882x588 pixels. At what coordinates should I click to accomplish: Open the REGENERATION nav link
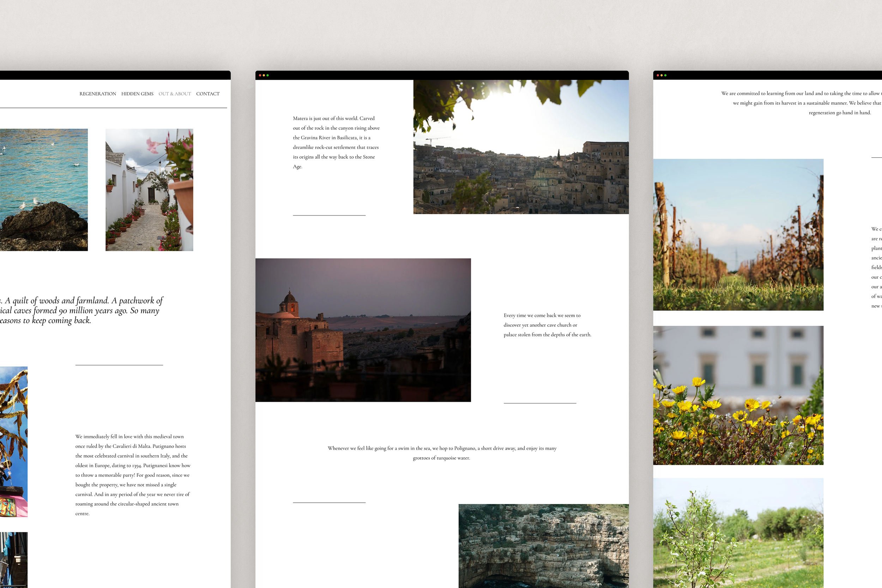coord(97,94)
